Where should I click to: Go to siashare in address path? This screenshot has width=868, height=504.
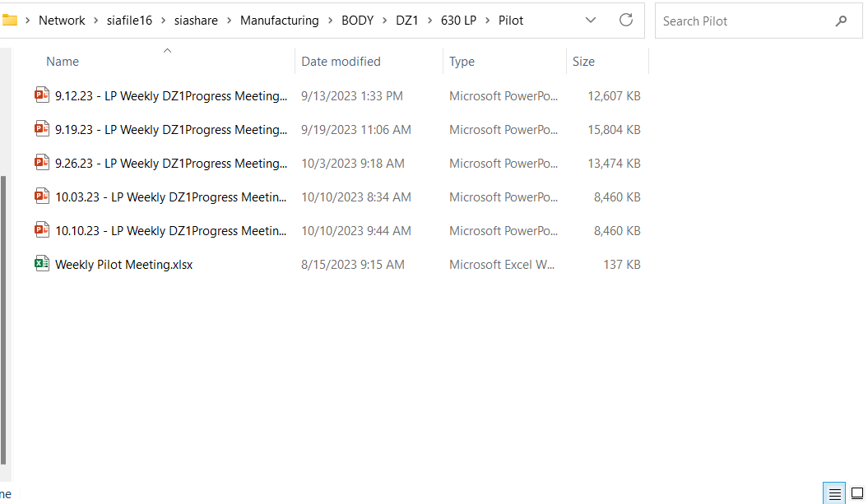[196, 21]
